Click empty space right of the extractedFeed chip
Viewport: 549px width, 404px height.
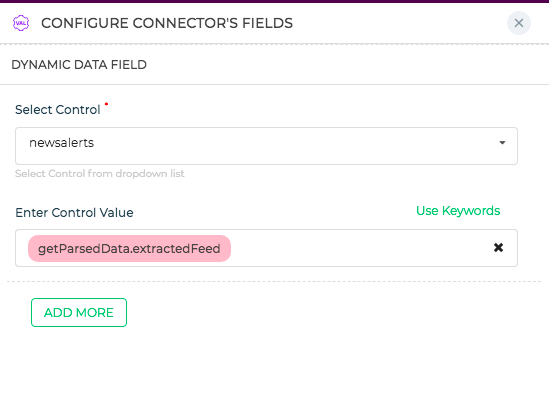point(361,248)
